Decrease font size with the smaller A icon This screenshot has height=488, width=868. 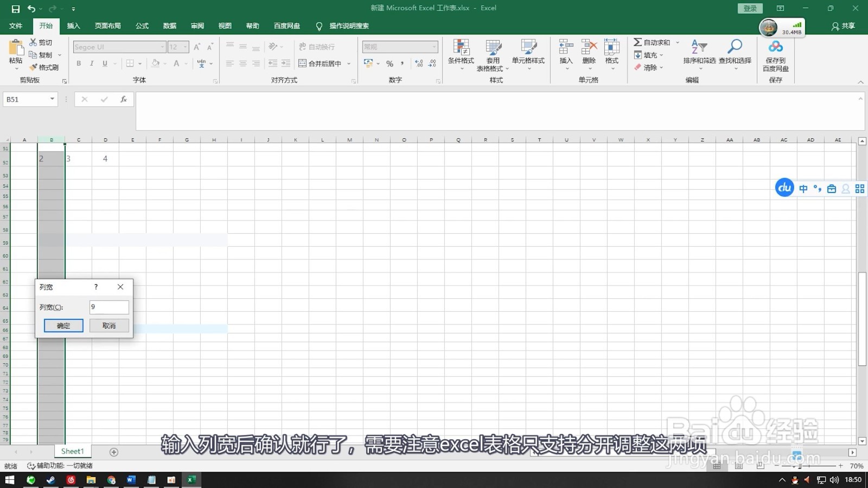tap(210, 47)
